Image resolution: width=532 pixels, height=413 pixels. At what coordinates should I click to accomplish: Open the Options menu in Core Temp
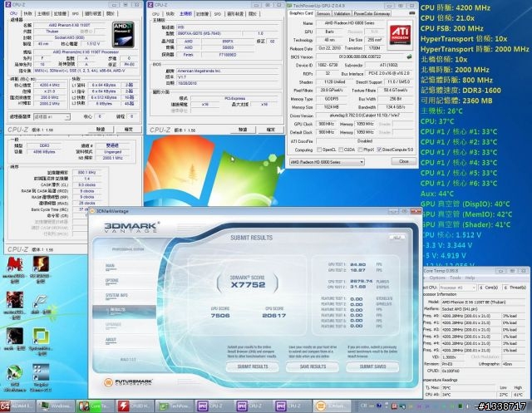point(437,278)
